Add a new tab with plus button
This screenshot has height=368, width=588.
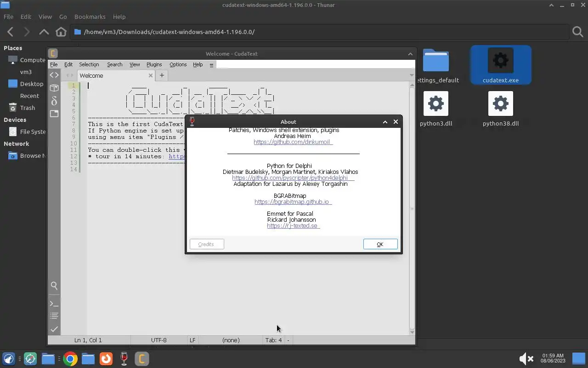(162, 75)
